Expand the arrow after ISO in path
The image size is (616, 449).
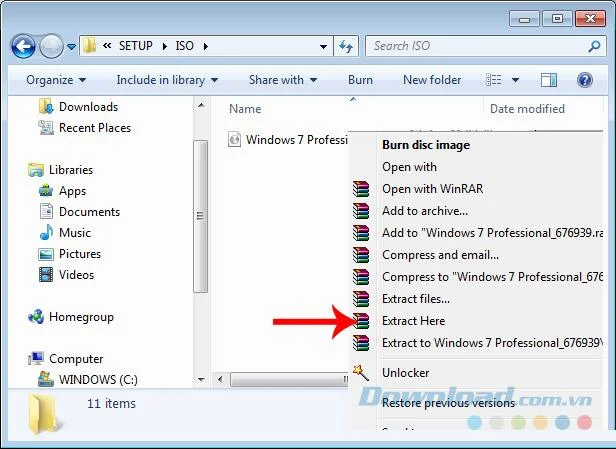pyautogui.click(x=205, y=46)
